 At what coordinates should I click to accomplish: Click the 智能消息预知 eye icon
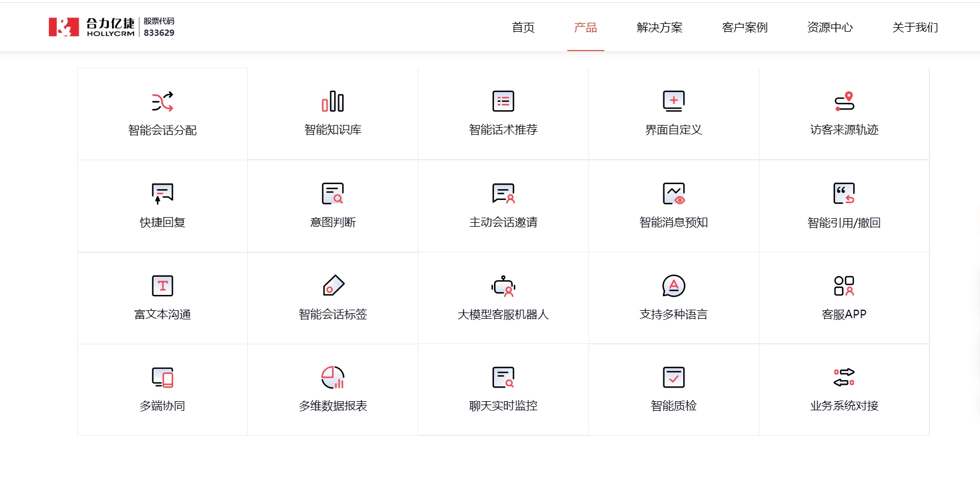click(674, 194)
